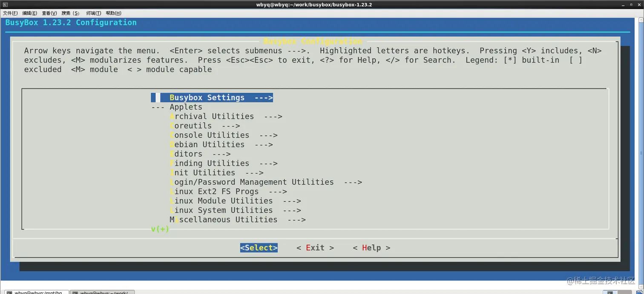The width and height of the screenshot is (644, 294).
Task: Close the terminal window
Action: (639, 5)
